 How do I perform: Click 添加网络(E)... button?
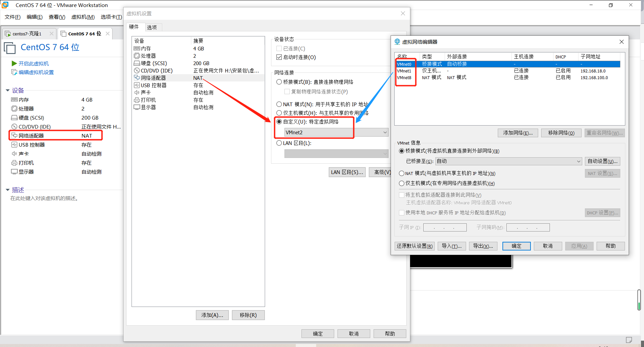point(518,133)
